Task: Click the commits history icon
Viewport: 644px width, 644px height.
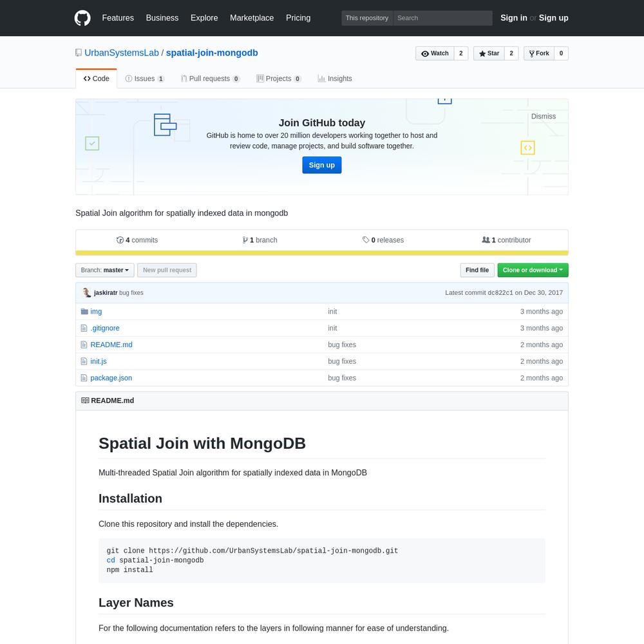Action: click(x=120, y=240)
